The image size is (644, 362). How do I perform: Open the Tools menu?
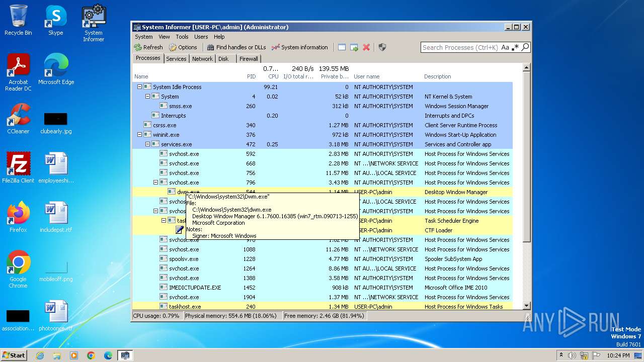click(182, 37)
